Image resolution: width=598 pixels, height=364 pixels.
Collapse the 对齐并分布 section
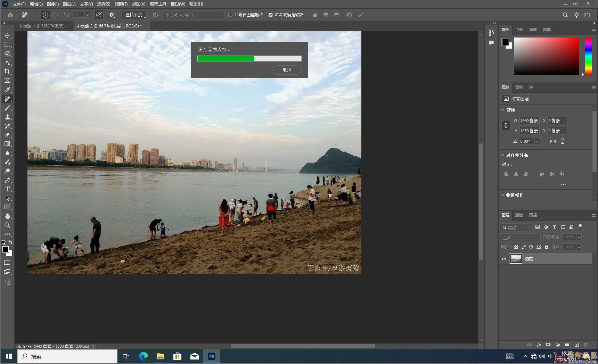coord(502,155)
